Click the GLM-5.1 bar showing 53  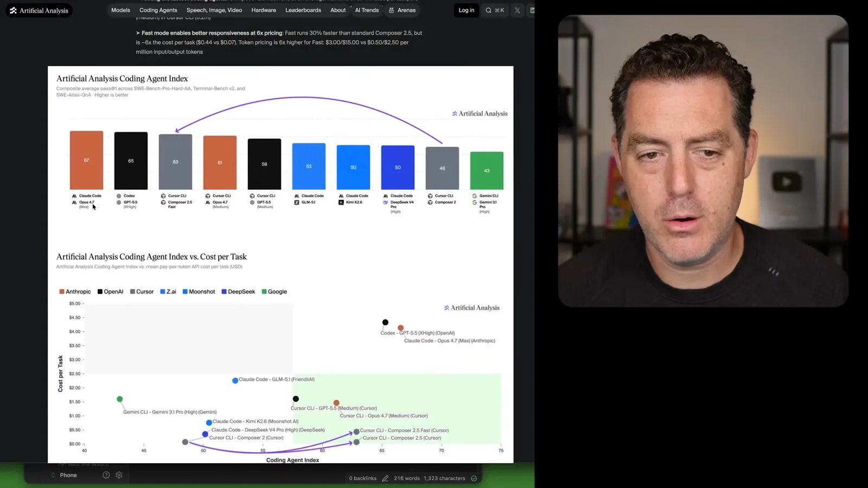(309, 166)
